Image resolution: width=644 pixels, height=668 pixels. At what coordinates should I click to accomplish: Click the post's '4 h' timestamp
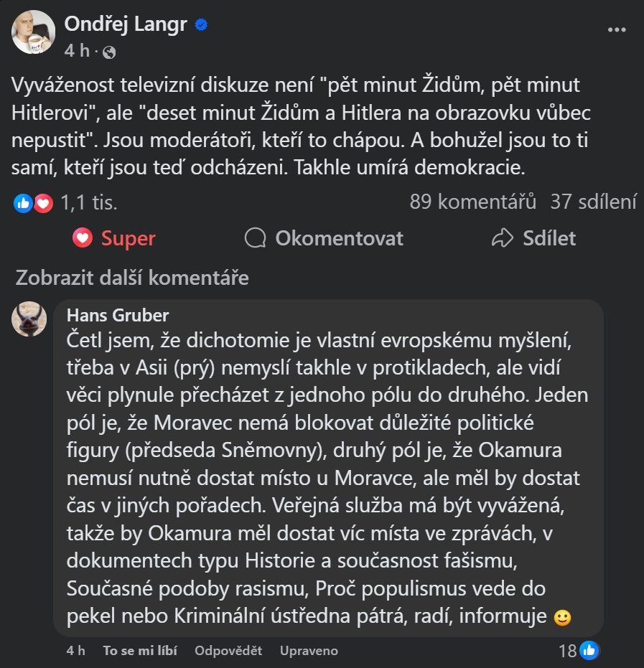point(77,52)
